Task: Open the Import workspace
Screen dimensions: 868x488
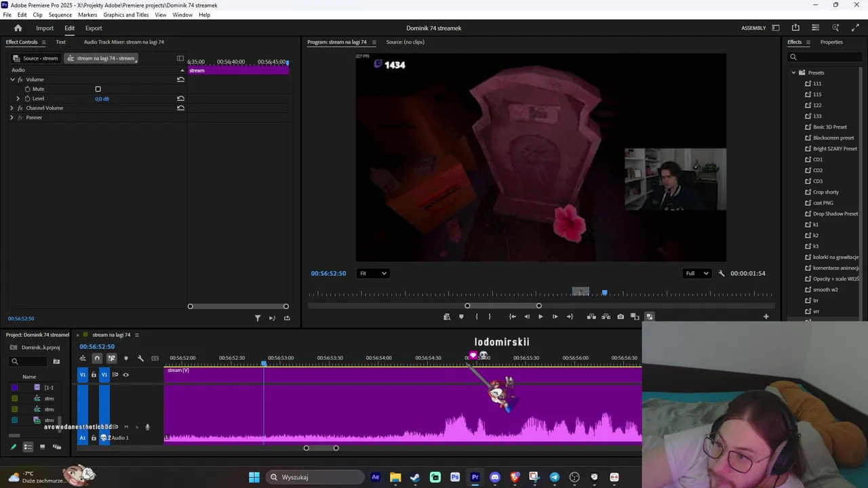Action: [45, 28]
